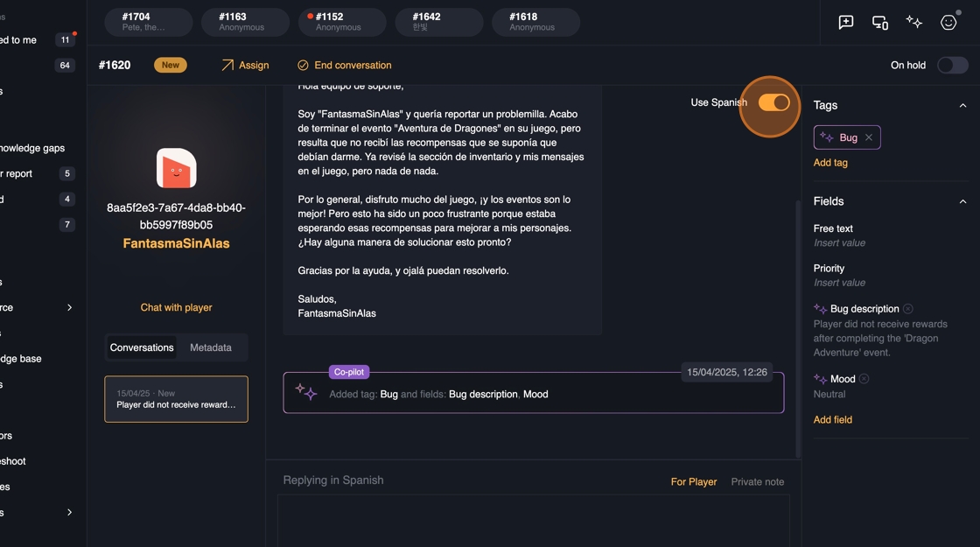980x547 pixels.
Task: Click End conversation
Action: coord(344,65)
